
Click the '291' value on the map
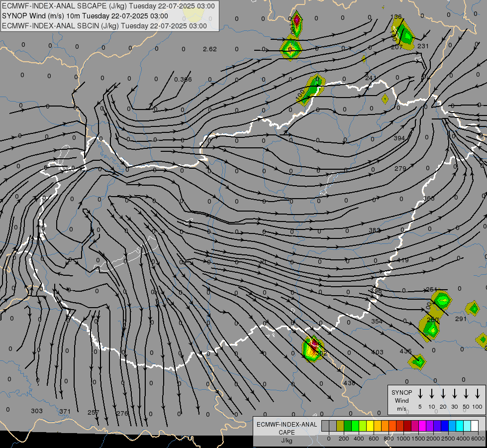(461, 319)
